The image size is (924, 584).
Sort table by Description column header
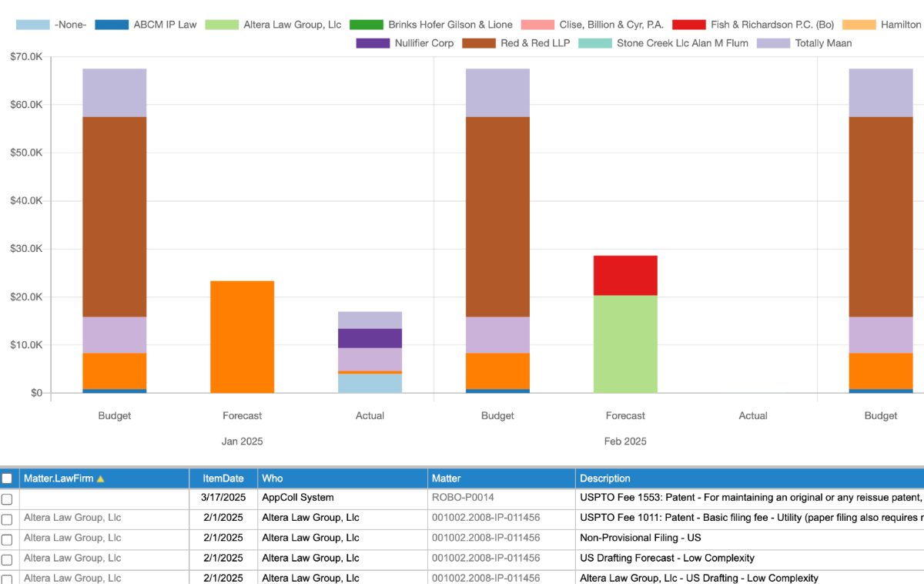pos(749,478)
